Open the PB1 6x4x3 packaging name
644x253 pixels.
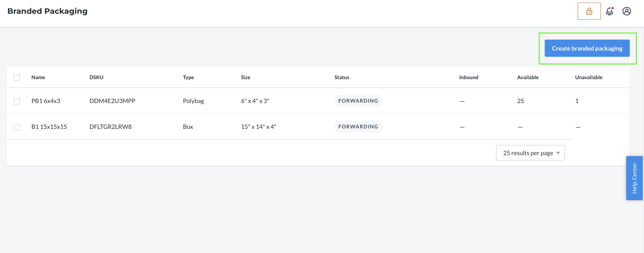click(x=46, y=101)
